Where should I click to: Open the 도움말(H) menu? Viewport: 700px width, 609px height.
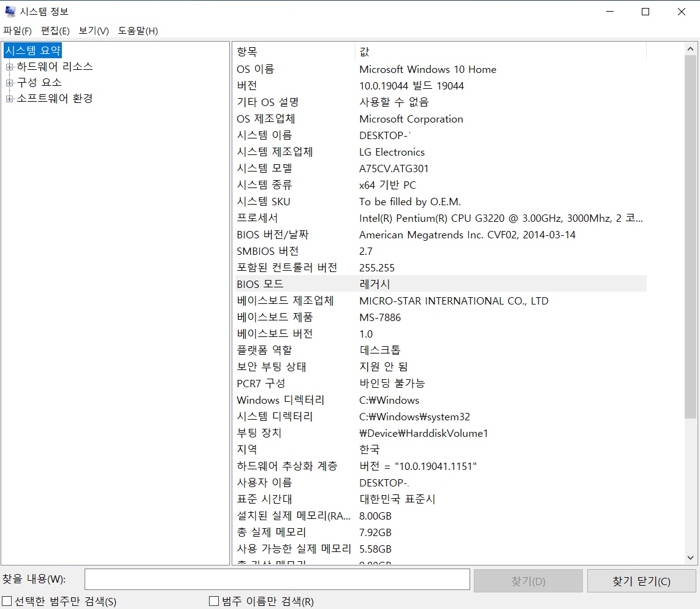138,31
